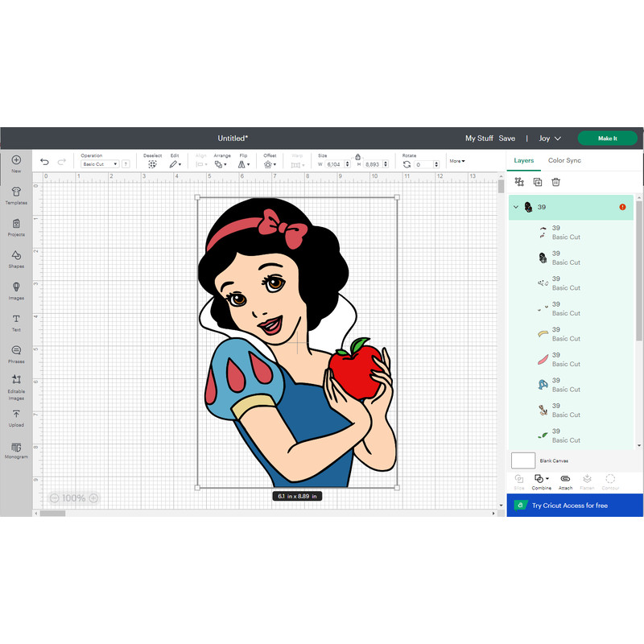
Task: Open the Combine dropdown arrow
Action: [549, 479]
